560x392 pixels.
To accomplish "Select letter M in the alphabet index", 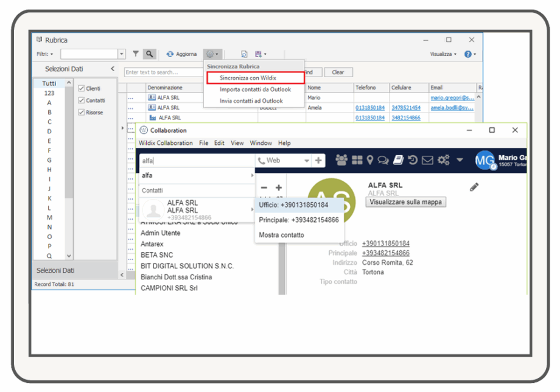I will (49, 217).
